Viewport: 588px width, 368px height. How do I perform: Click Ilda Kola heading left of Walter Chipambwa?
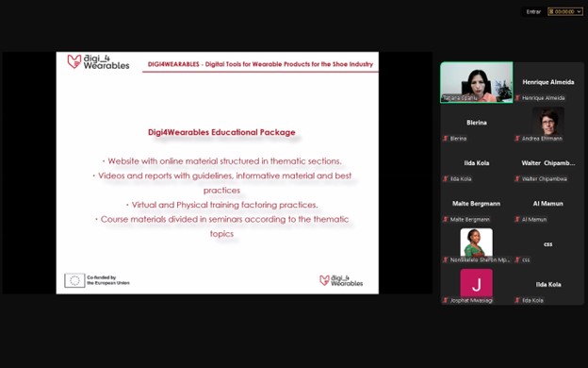click(477, 163)
